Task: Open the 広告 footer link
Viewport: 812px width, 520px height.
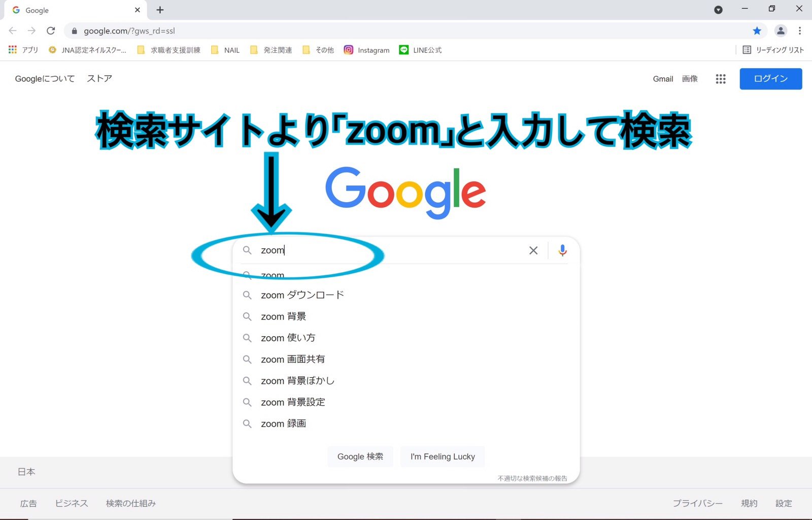Action: click(x=28, y=503)
